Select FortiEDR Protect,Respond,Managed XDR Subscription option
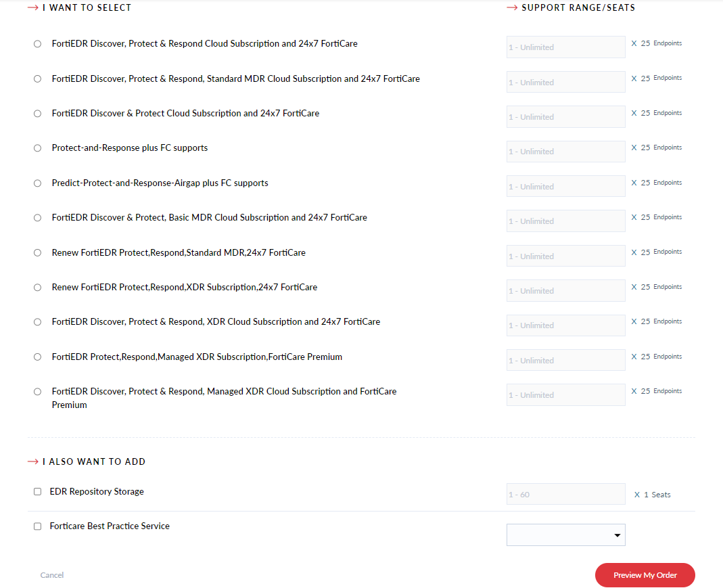The height and width of the screenshot is (588, 723). pyautogui.click(x=37, y=357)
